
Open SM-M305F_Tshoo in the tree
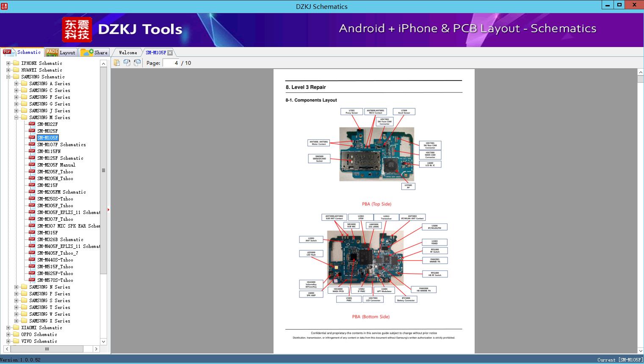tap(55, 206)
